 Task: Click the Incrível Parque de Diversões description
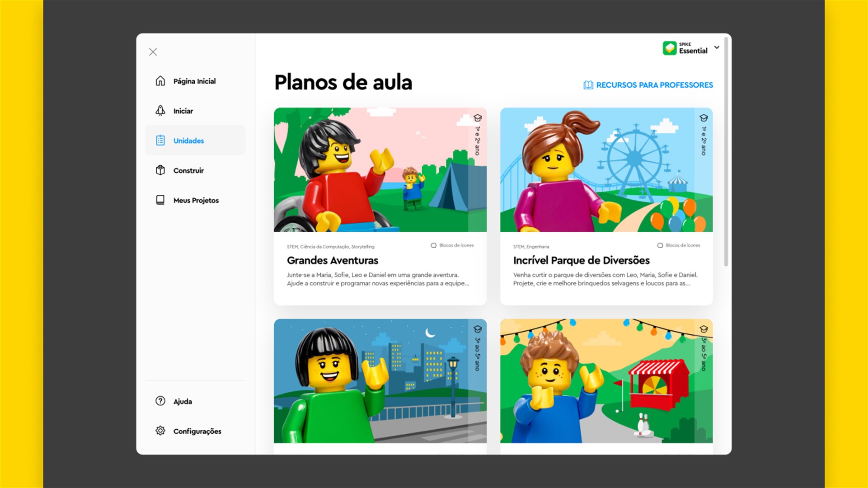[605, 279]
